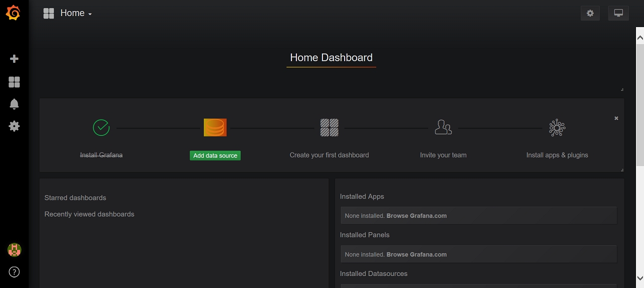Click the Home Dashboard panel corner handle

point(622,89)
